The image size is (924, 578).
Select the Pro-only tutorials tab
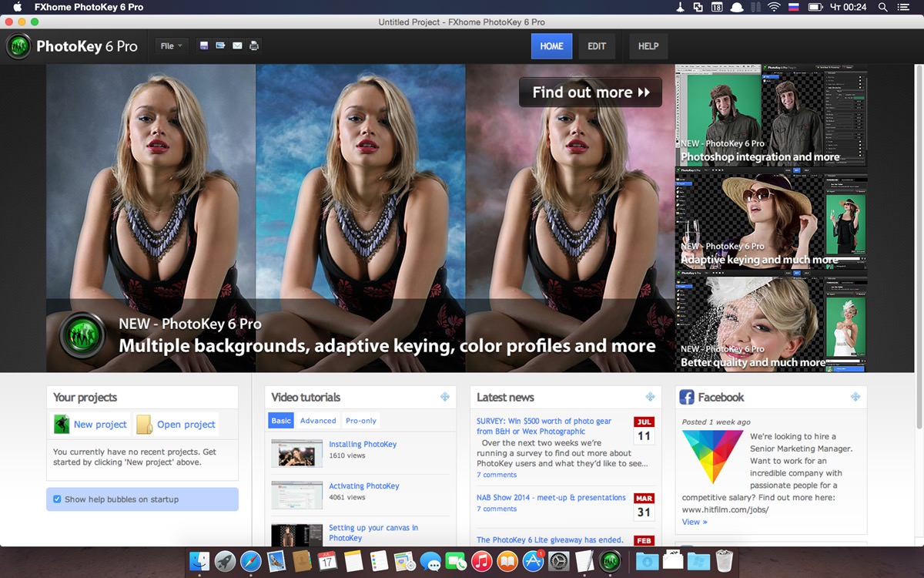coord(361,421)
